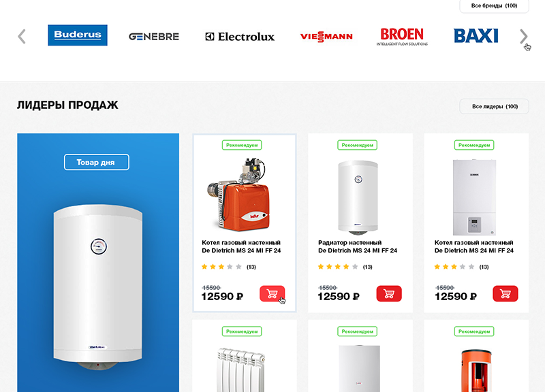The width and height of the screenshot is (545, 392).
Task: Add the wall radiator product to the cart
Action: coord(389,294)
